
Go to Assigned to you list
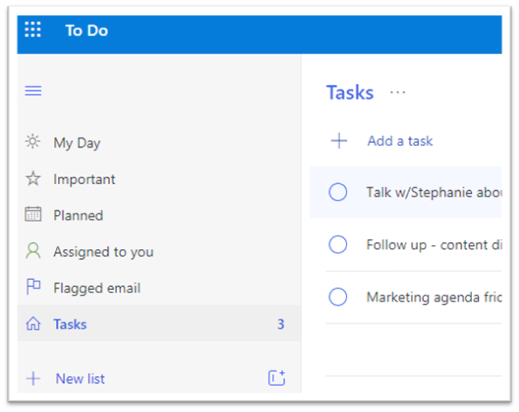(x=159, y=251)
